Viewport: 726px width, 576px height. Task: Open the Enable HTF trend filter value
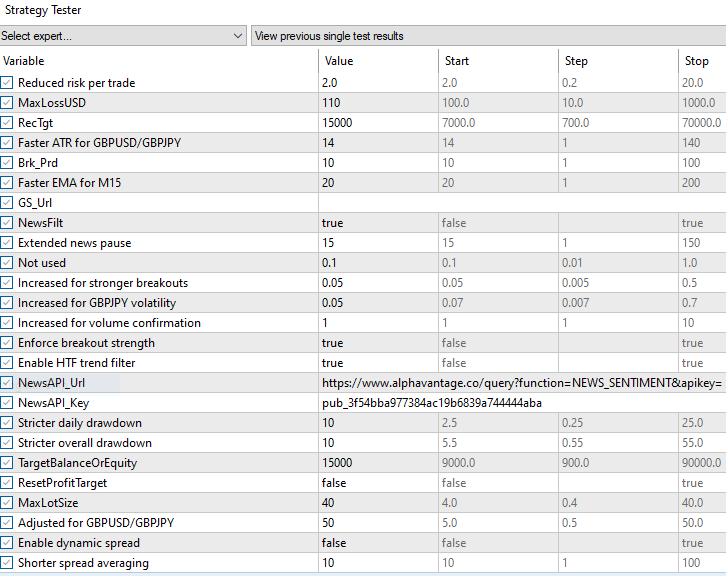pyautogui.click(x=376, y=363)
